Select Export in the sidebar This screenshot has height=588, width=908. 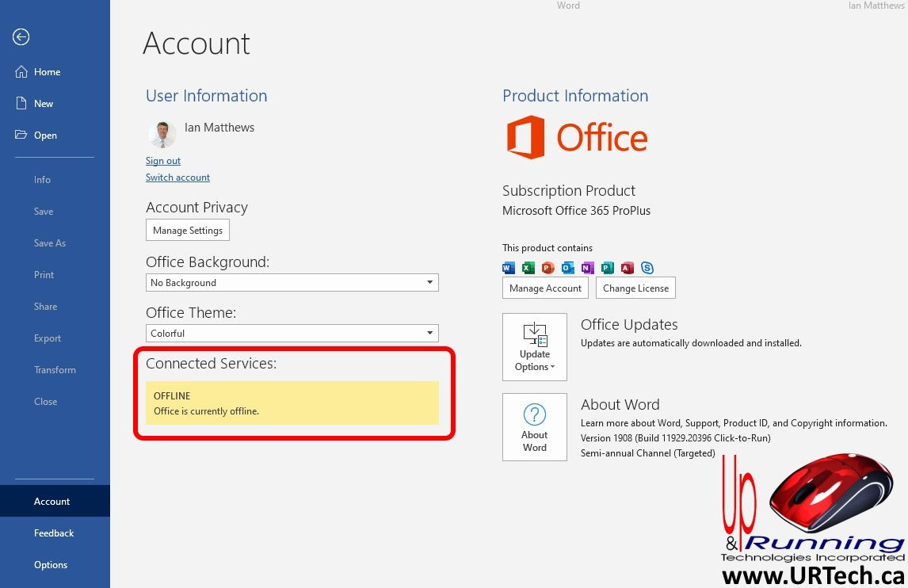coord(55,338)
